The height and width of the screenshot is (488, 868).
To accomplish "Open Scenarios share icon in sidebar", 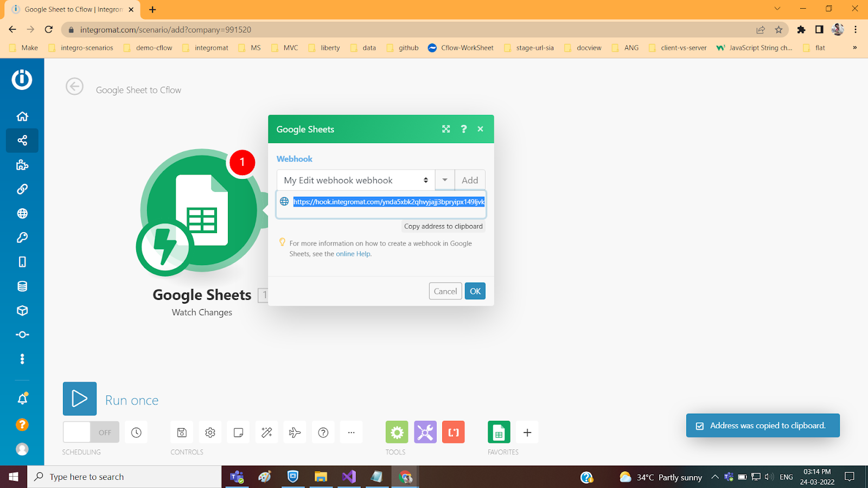I will click(22, 140).
